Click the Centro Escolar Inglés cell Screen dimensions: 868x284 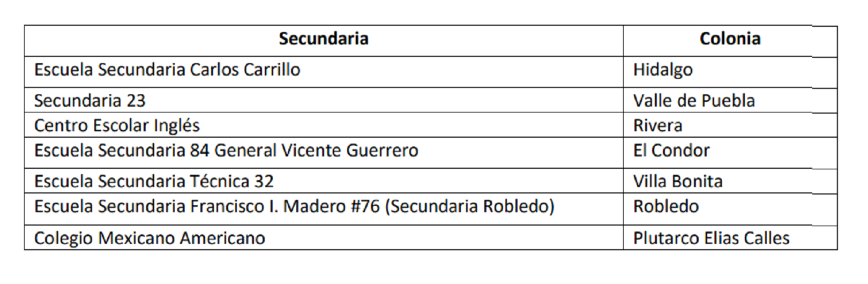click(x=117, y=125)
